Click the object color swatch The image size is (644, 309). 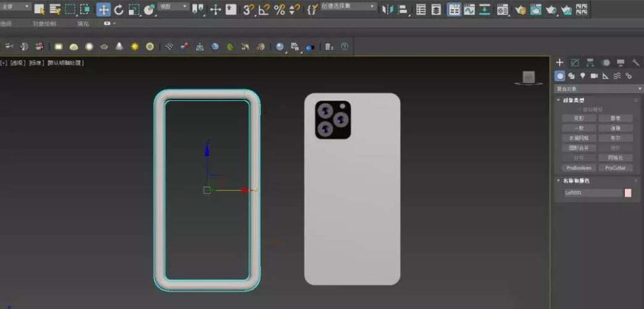628,193
